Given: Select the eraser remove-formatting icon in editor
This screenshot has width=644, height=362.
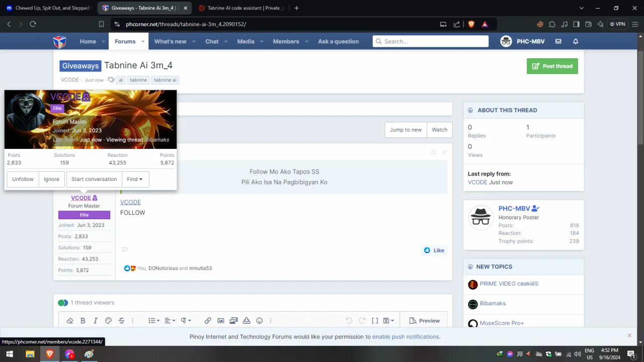Looking at the screenshot, I should point(70,321).
